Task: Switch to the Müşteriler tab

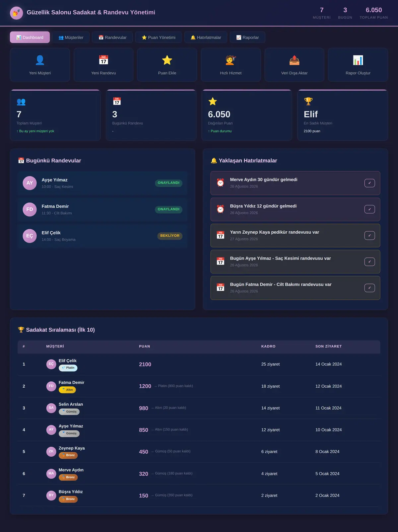Action: pyautogui.click(x=71, y=37)
